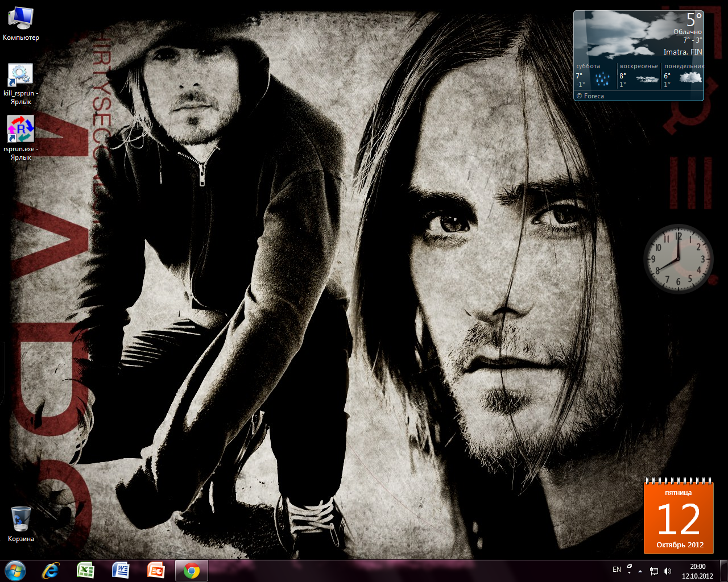Viewport: 728px width, 582px height.
Task: Open the Компьютер desktop icon
Action: pos(21,19)
